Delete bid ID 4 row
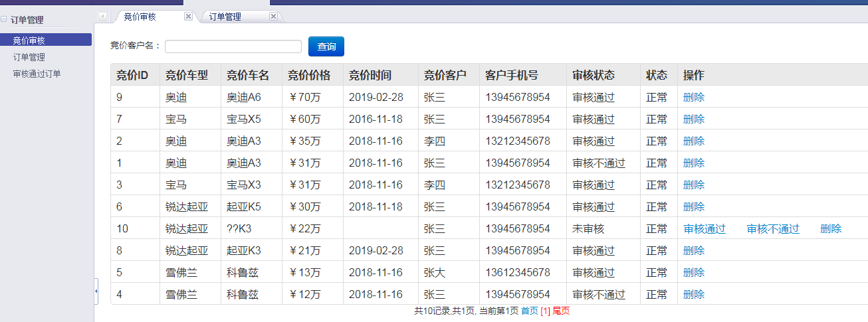868x322 pixels. click(694, 295)
